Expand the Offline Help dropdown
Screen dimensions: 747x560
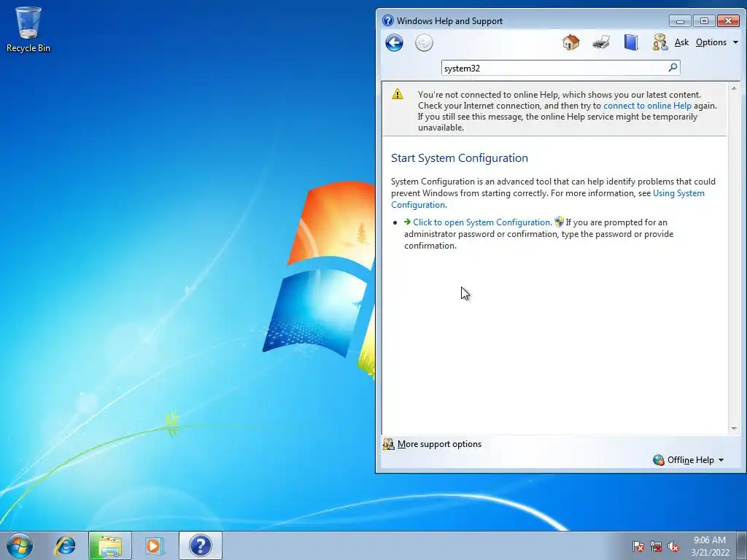pos(695,460)
